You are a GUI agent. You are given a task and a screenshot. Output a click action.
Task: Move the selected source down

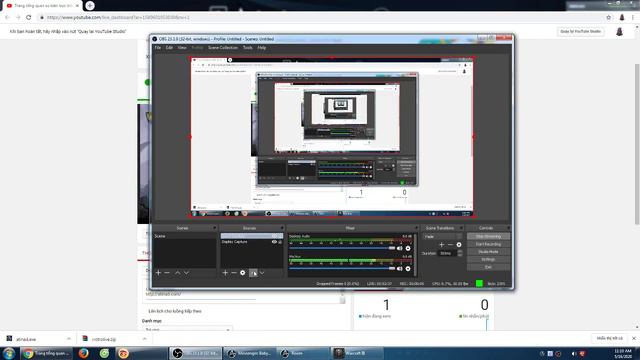262,273
